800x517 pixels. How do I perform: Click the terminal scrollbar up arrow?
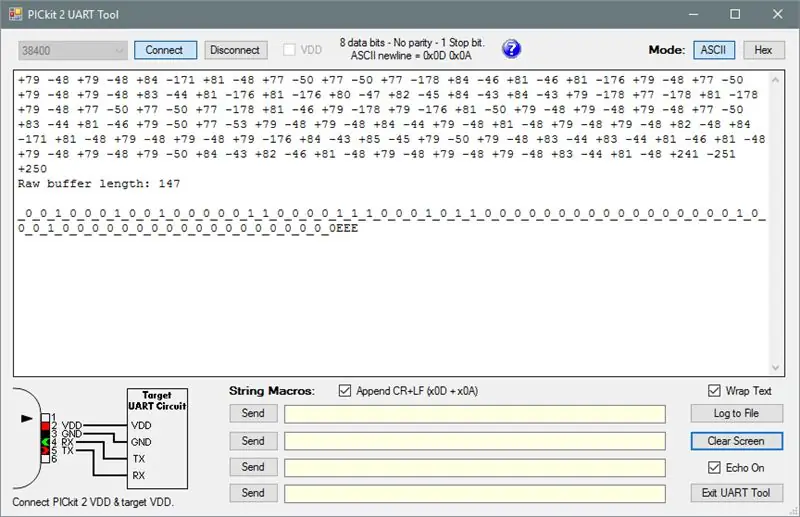(x=776, y=80)
